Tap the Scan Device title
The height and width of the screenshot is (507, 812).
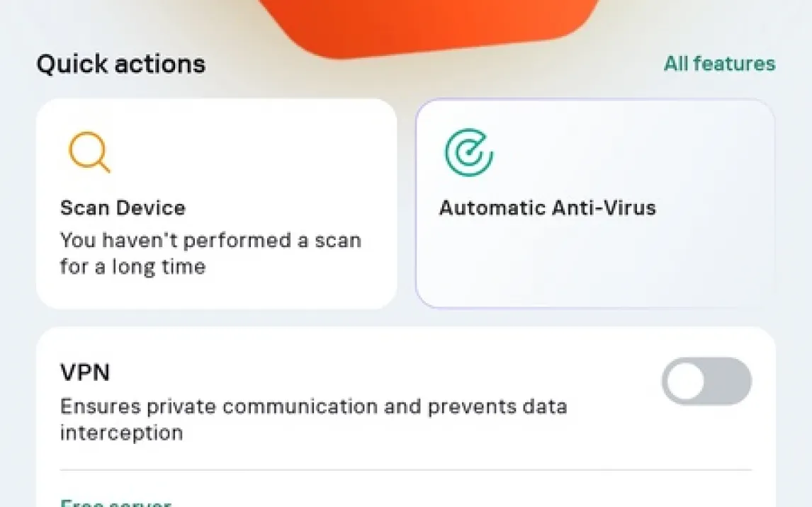click(x=123, y=208)
